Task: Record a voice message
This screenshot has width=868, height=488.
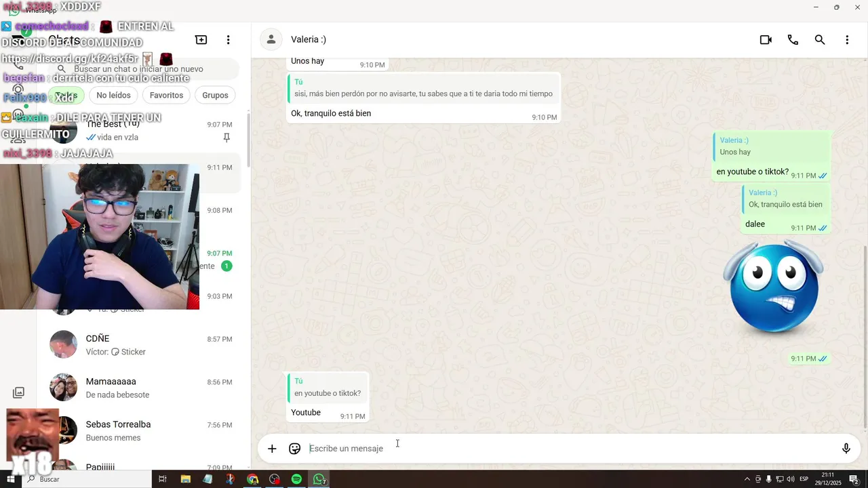Action: coord(846,448)
